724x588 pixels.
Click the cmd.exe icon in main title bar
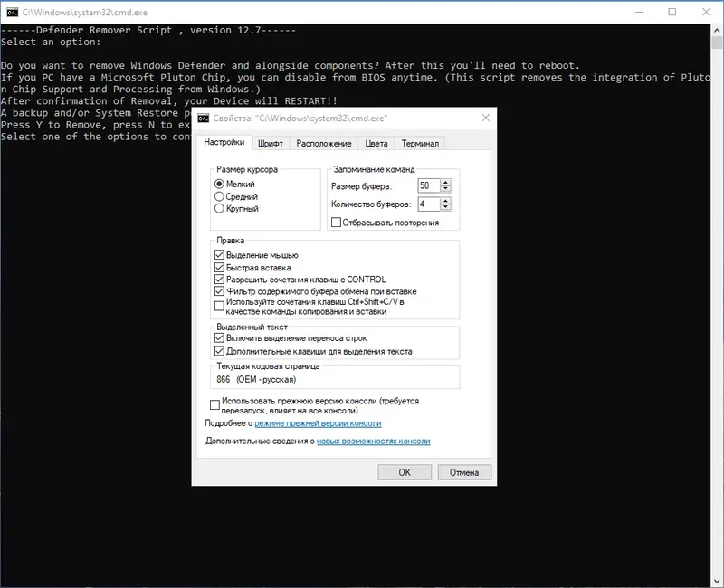point(13,13)
